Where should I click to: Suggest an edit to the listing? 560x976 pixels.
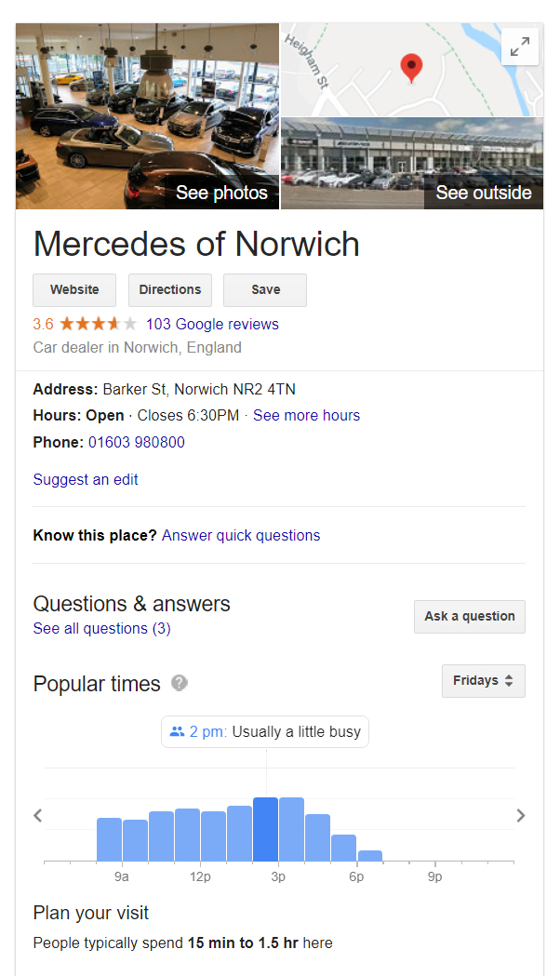[85, 479]
